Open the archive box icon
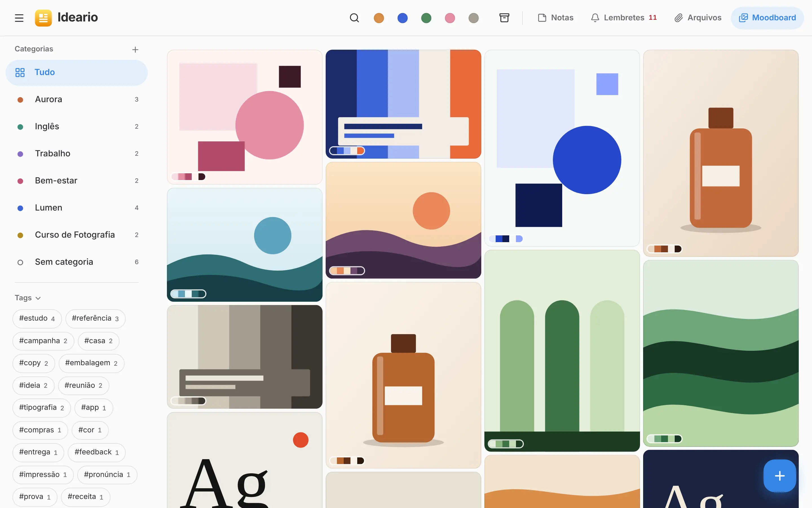 click(504, 18)
